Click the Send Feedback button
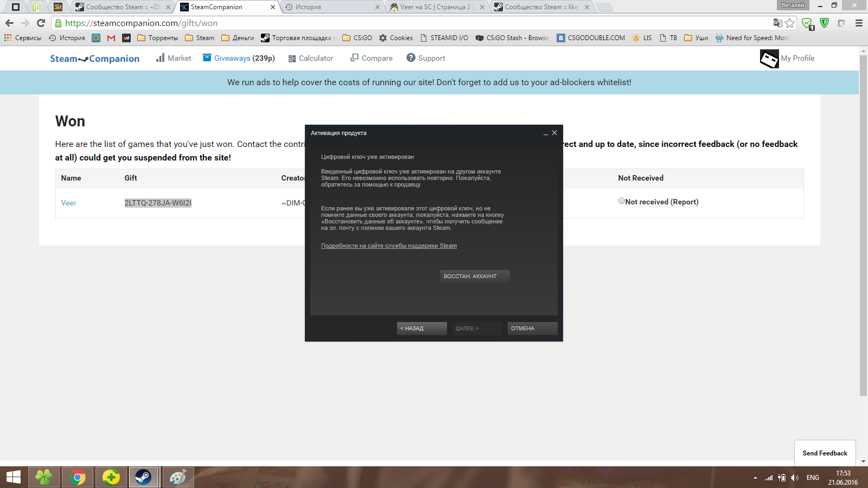 [825, 453]
